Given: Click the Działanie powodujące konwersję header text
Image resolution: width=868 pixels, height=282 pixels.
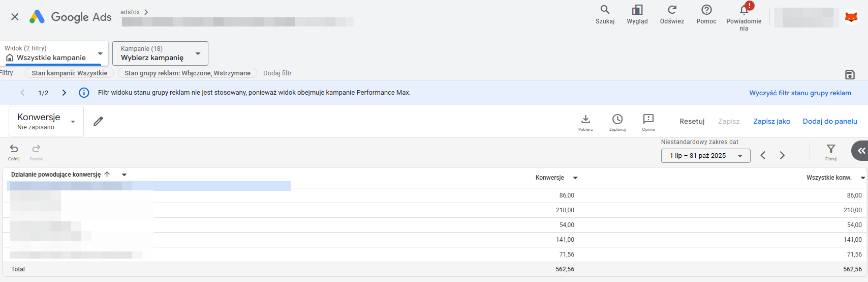Looking at the screenshot, I should (x=56, y=175).
